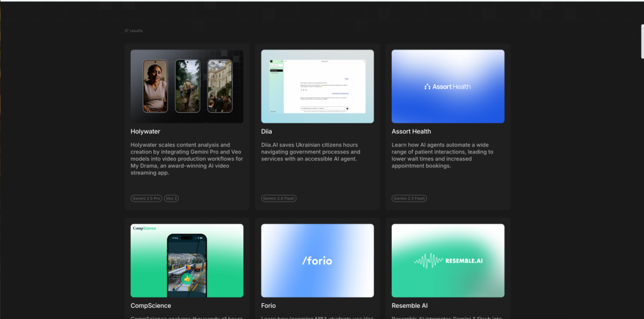The width and height of the screenshot is (644, 319).
Task: Click the Assort Health logo banner
Action: pyautogui.click(x=448, y=86)
